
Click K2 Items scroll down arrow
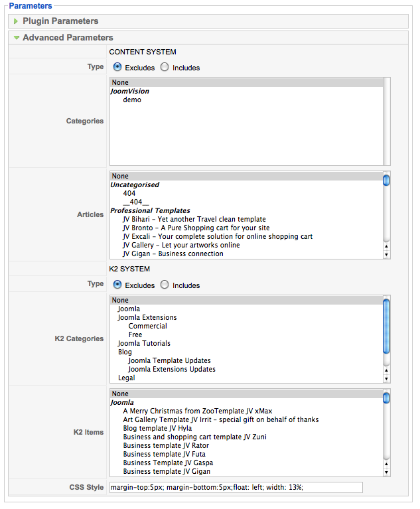(x=386, y=473)
